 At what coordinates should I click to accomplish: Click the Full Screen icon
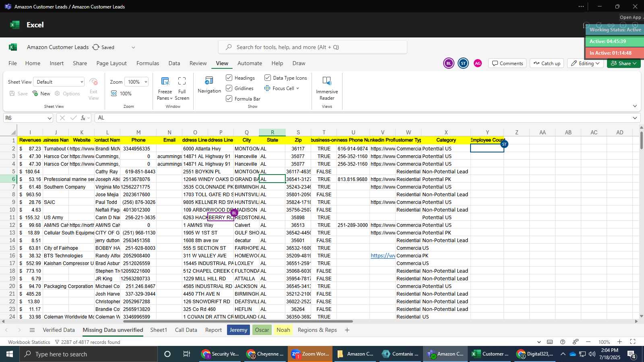pos(182,81)
